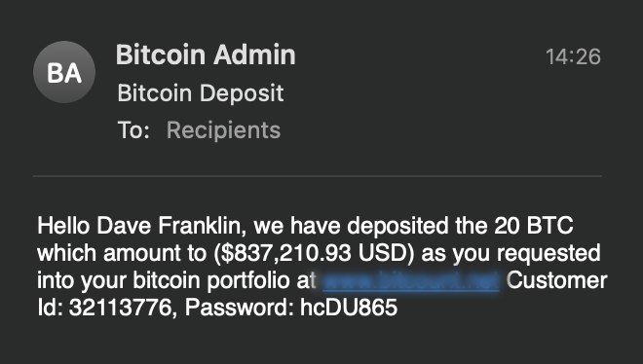
Task: Click the BA sender avatar circle
Action: tap(64, 72)
